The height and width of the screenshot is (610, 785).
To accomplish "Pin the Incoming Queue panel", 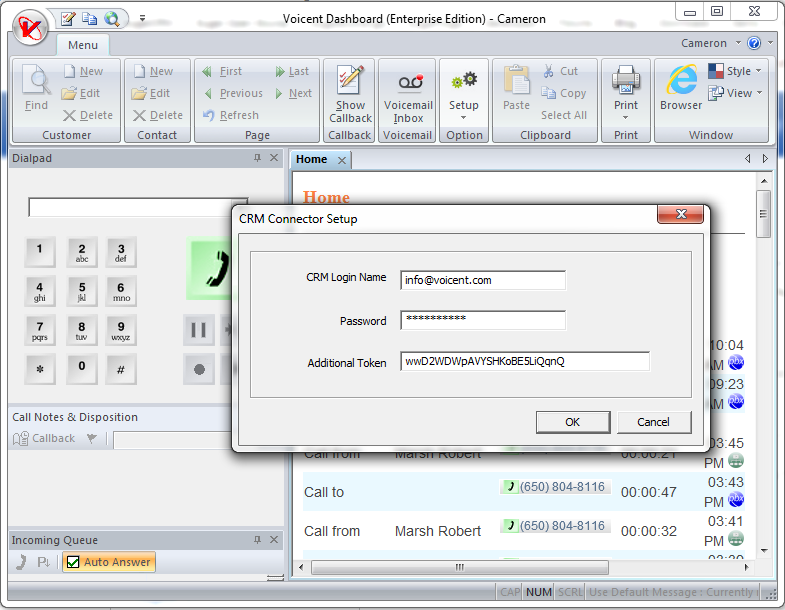I will pyautogui.click(x=257, y=539).
